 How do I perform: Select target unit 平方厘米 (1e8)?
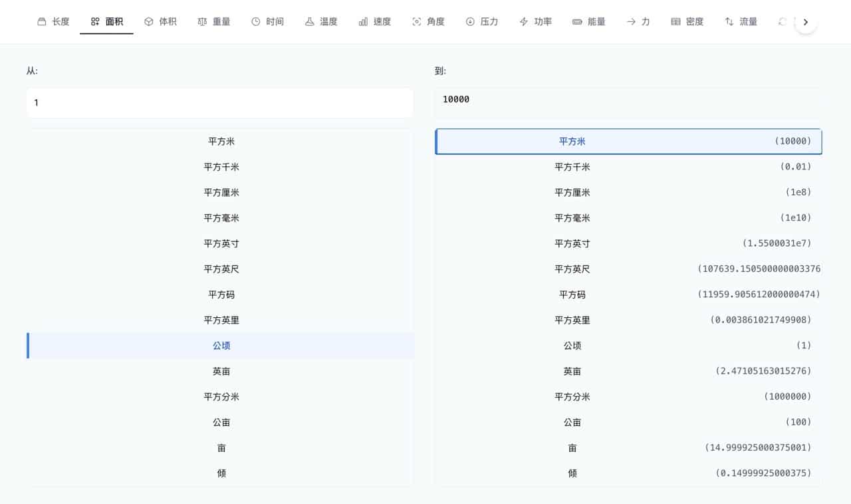(628, 193)
